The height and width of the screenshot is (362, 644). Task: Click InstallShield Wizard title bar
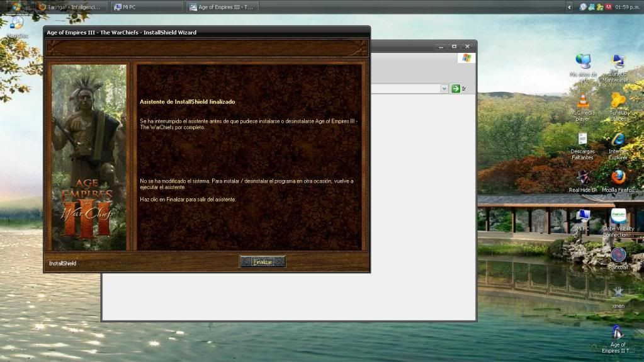[x=207, y=33]
